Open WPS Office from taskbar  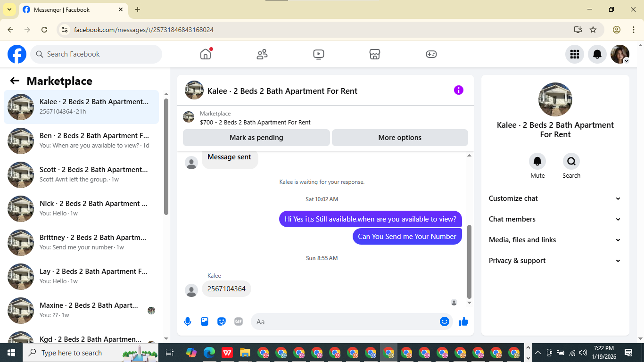(227, 353)
